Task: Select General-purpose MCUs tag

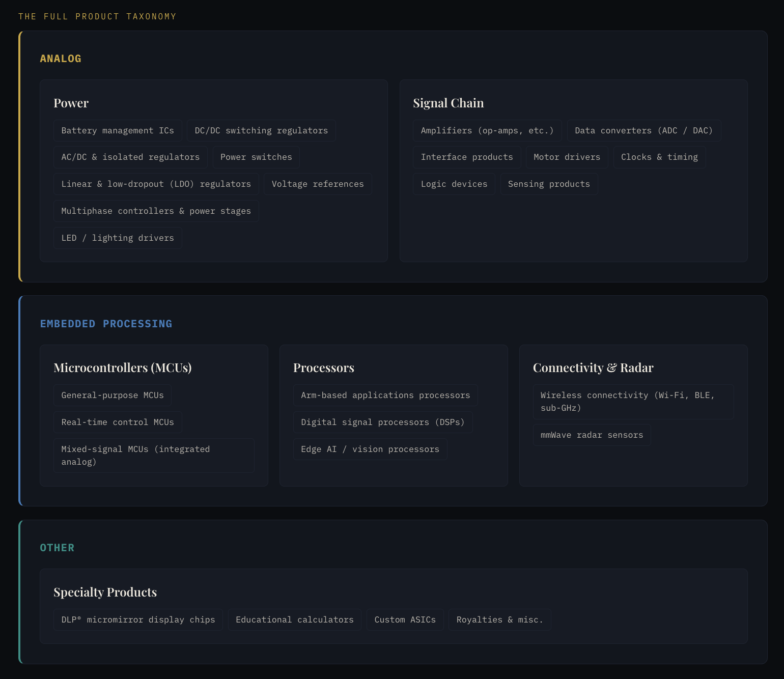Action: (x=113, y=395)
